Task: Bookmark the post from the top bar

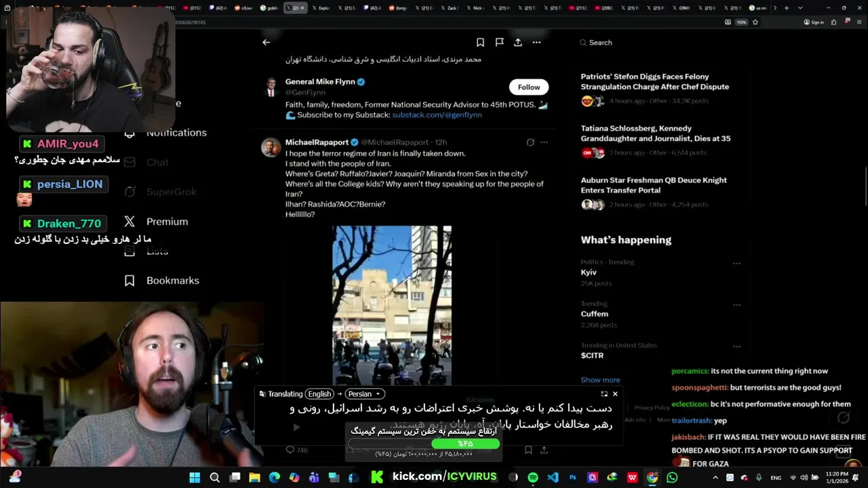Action: 480,42
